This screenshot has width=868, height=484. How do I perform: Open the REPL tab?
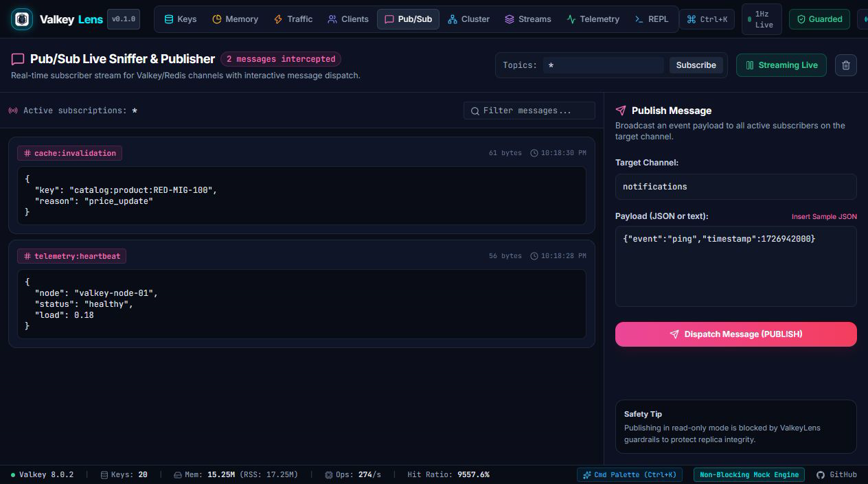pyautogui.click(x=652, y=19)
